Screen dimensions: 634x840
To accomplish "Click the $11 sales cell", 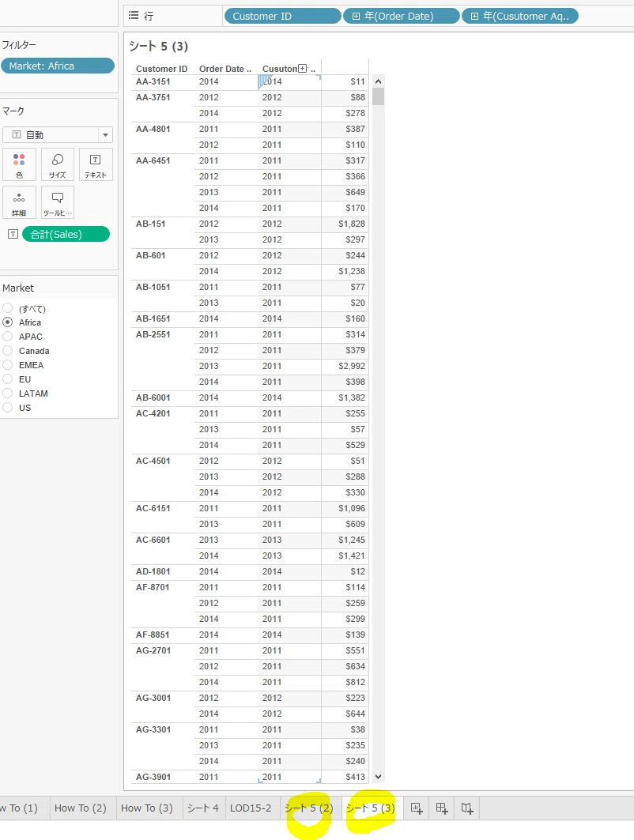I will click(x=357, y=81).
